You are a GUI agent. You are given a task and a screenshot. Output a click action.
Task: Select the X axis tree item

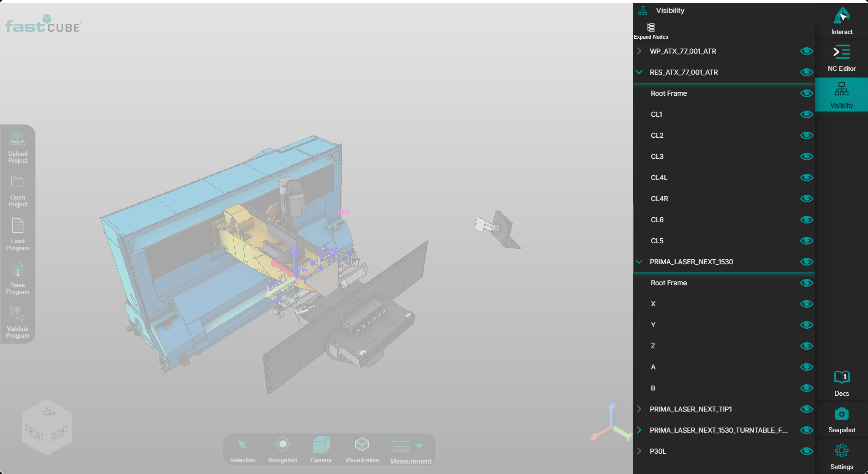[724, 304]
